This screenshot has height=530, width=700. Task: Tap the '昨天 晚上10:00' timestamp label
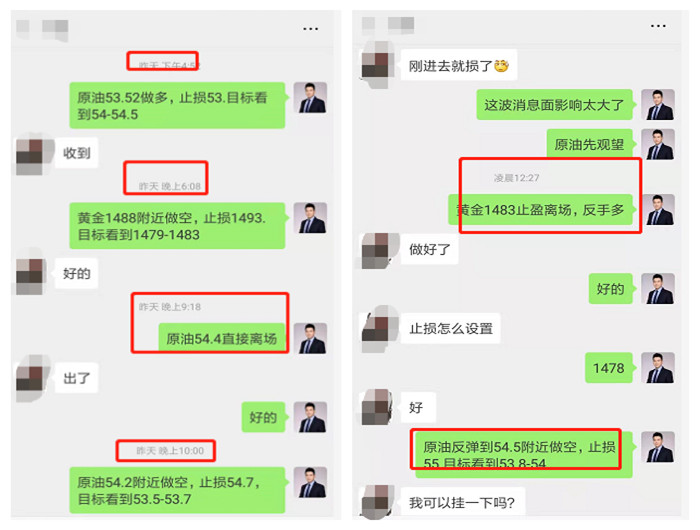[170, 451]
